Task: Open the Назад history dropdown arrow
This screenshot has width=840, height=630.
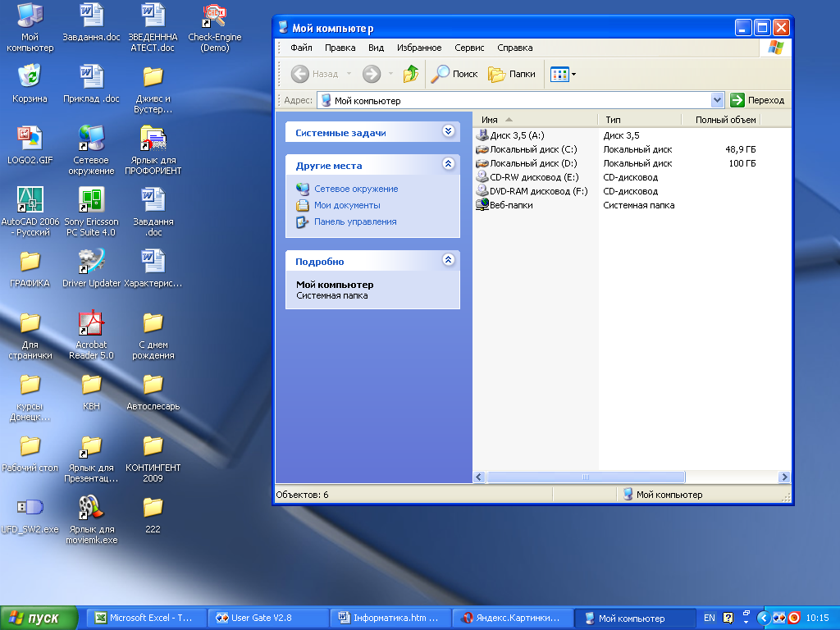Action: (349, 74)
